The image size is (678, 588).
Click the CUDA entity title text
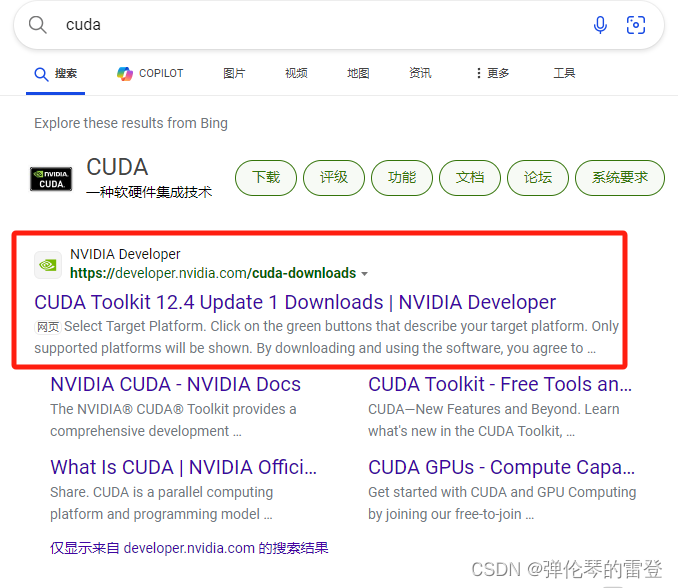click(117, 167)
